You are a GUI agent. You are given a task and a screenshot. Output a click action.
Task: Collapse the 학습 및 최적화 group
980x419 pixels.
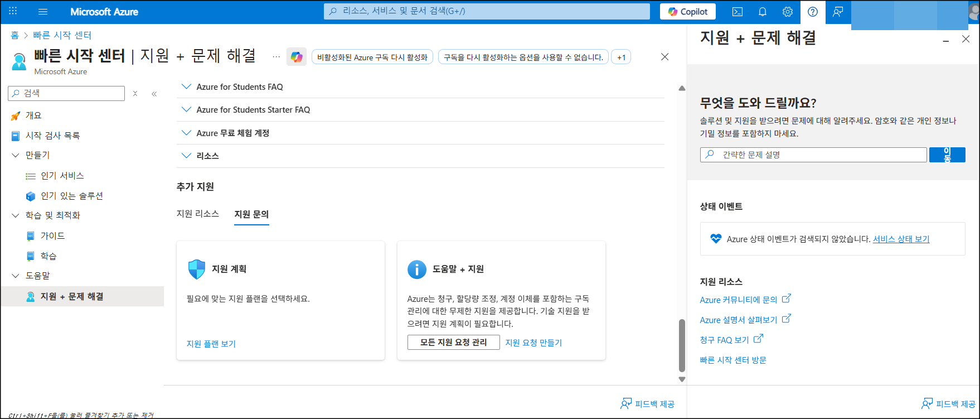coord(16,215)
